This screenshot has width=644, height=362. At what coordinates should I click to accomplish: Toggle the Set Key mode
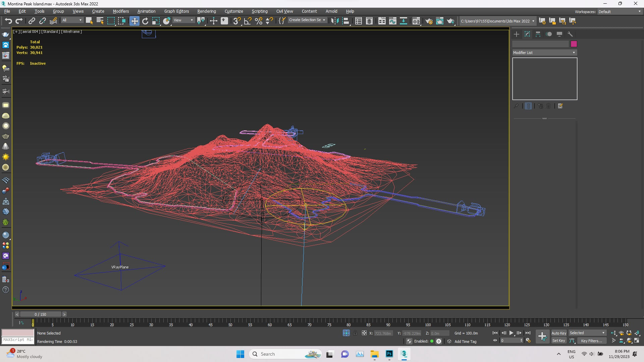[558, 341]
